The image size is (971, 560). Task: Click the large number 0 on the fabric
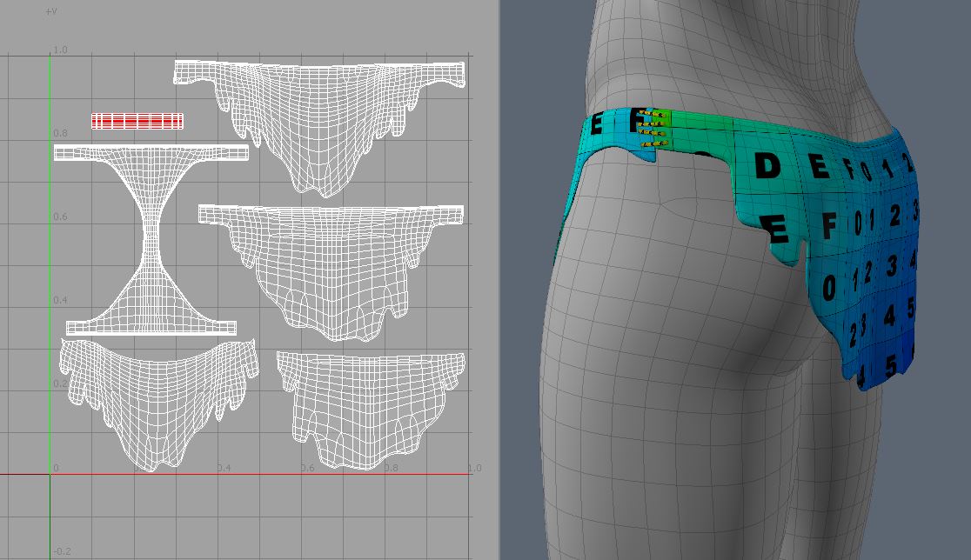click(829, 286)
